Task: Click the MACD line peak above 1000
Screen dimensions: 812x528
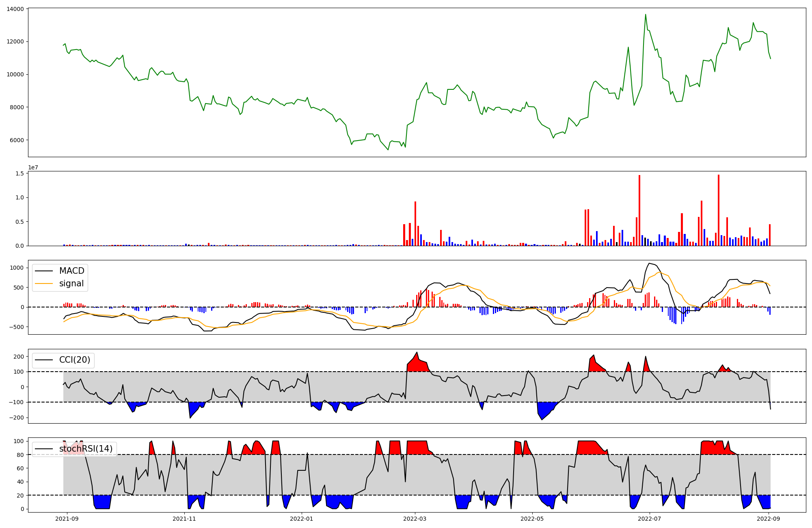Action: pos(649,263)
